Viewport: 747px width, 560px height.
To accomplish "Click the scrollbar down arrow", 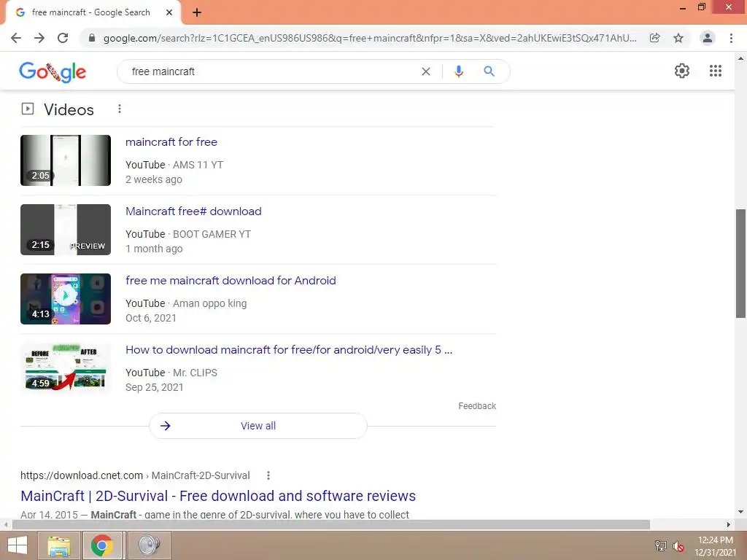I will pos(740,513).
